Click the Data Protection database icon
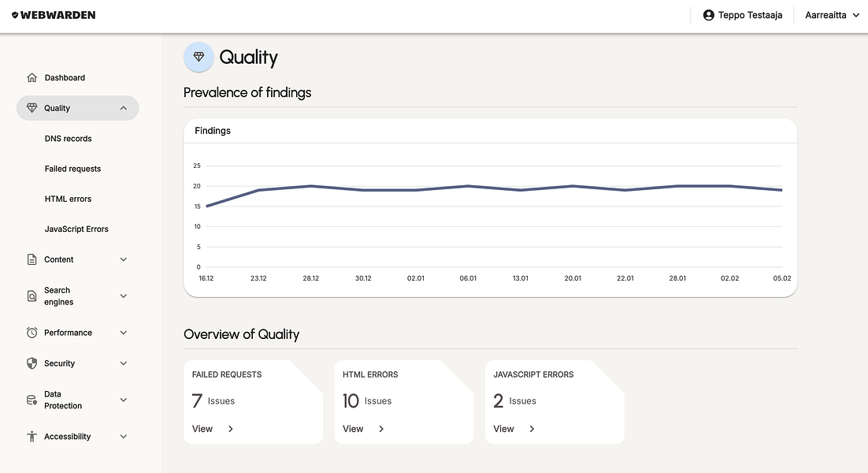868x473 pixels. [32, 400]
